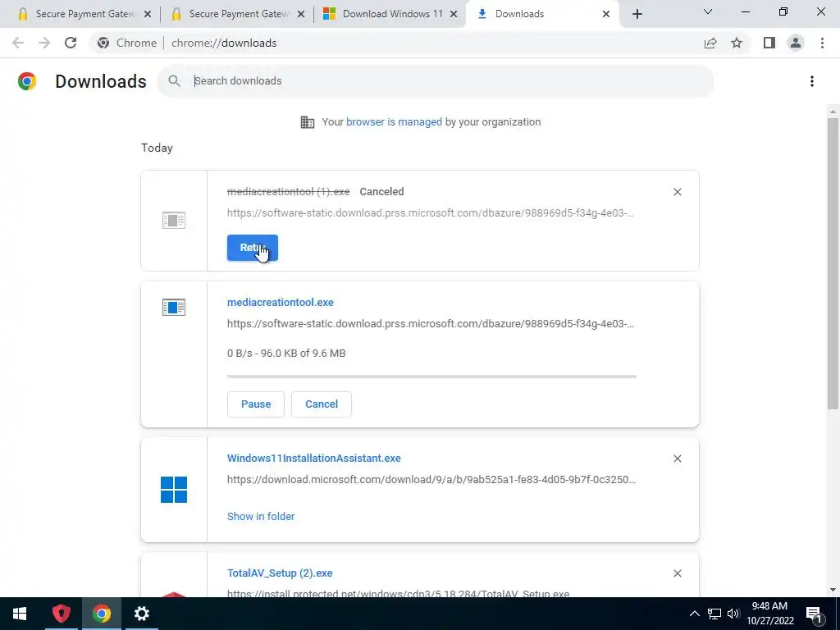Focus the Search downloads field
Viewport: 840px width, 630px height.
pos(435,81)
